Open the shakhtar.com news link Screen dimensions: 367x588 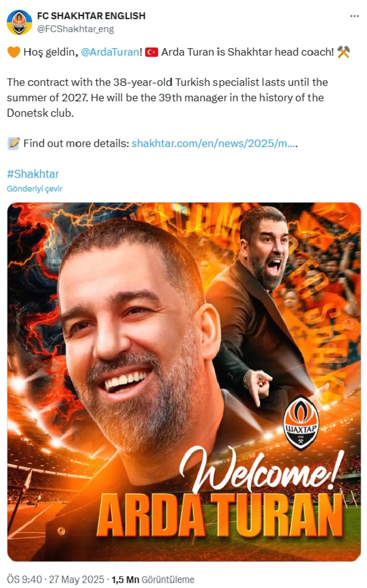pyautogui.click(x=214, y=143)
